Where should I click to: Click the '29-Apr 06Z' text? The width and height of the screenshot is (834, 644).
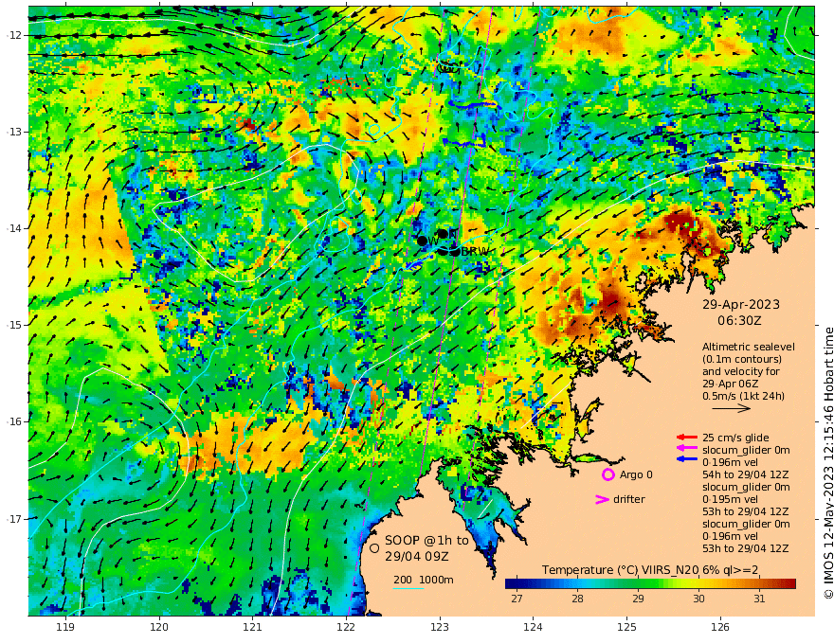tap(731, 384)
